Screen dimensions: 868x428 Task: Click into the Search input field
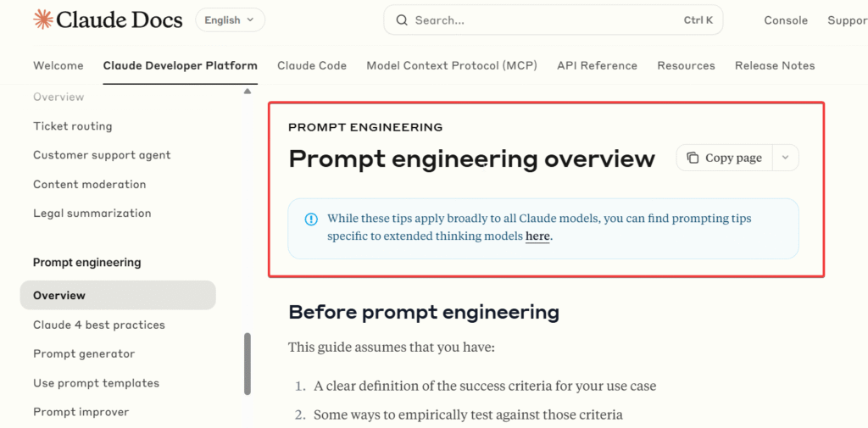point(542,20)
